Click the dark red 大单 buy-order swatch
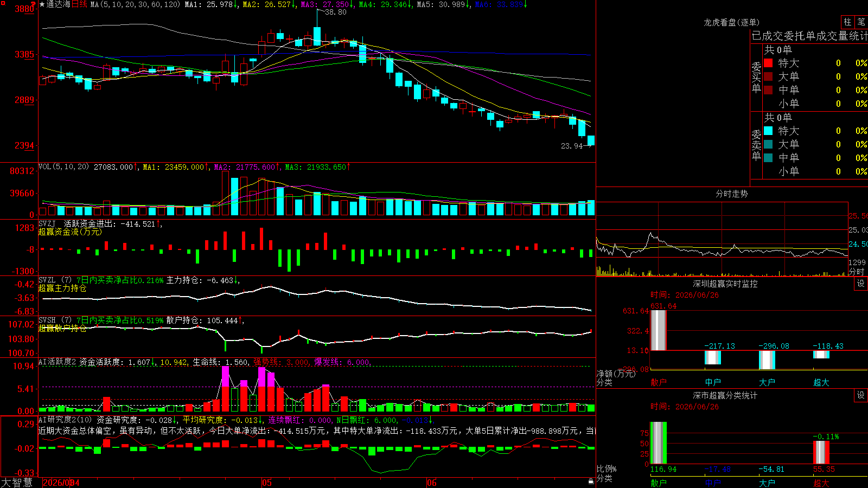 click(768, 76)
